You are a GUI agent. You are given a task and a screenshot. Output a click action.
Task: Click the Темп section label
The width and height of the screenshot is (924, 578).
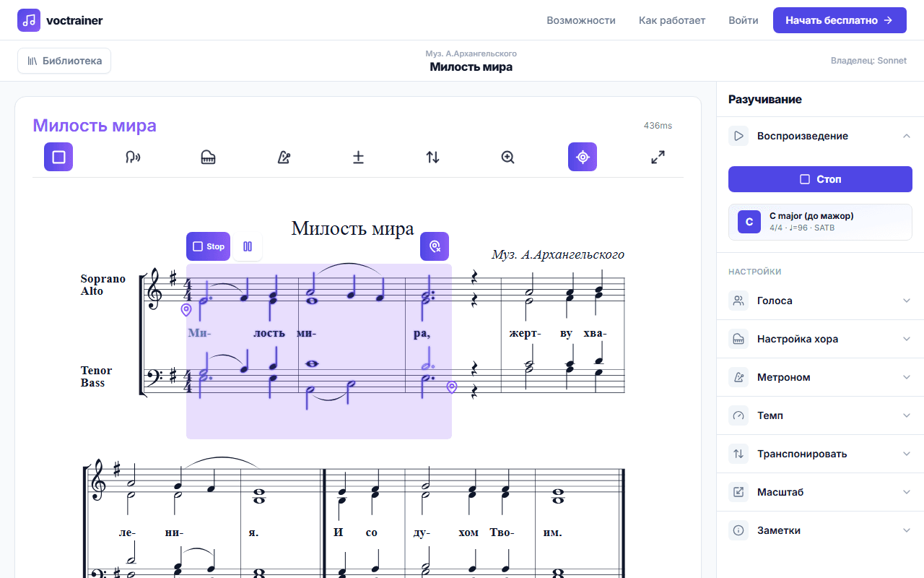[770, 415]
